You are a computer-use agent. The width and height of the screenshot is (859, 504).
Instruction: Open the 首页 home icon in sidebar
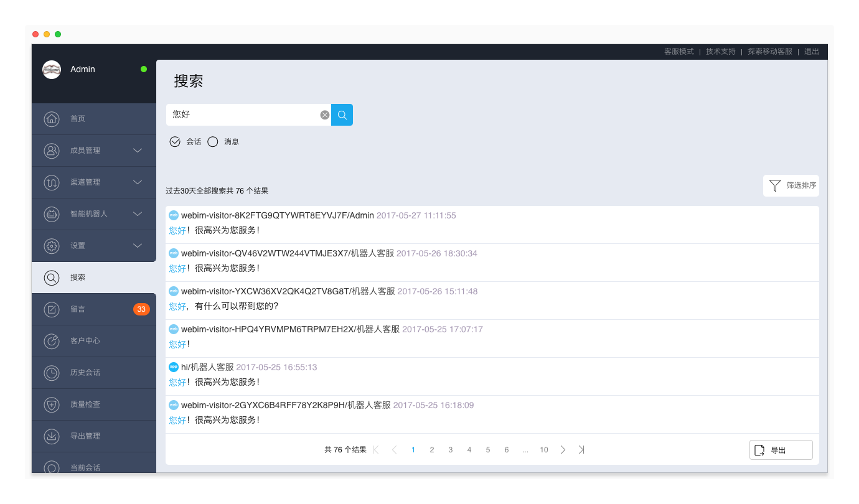[x=52, y=119]
